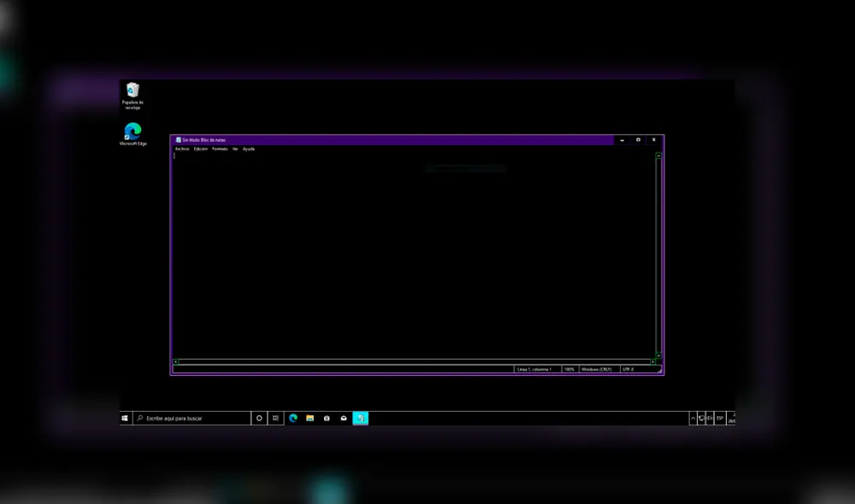Open the Microsoft Store from the taskbar
This screenshot has width=855, height=504.
(x=326, y=418)
